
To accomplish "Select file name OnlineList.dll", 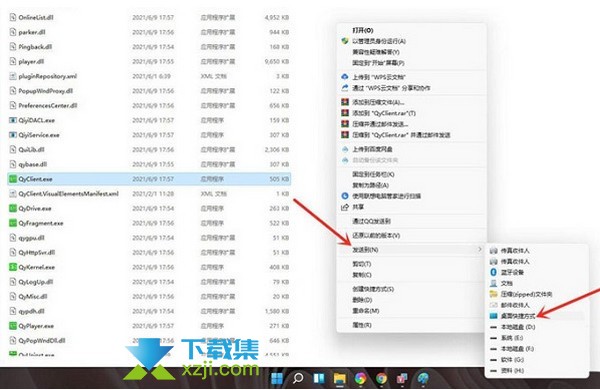I will tap(36, 18).
